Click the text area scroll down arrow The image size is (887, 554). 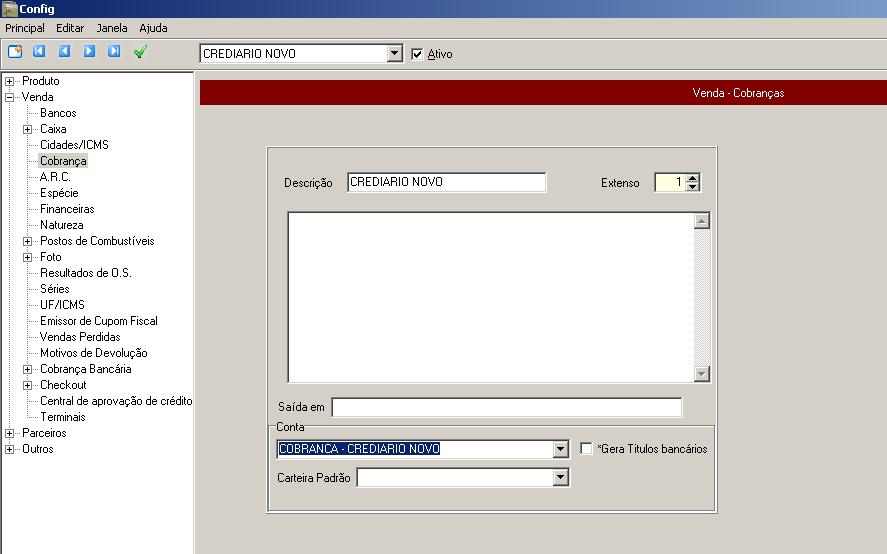(701, 374)
